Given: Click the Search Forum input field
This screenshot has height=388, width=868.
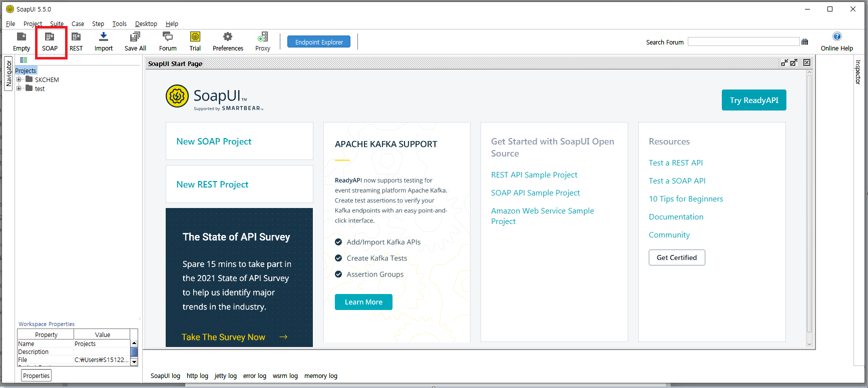Looking at the screenshot, I should [743, 41].
